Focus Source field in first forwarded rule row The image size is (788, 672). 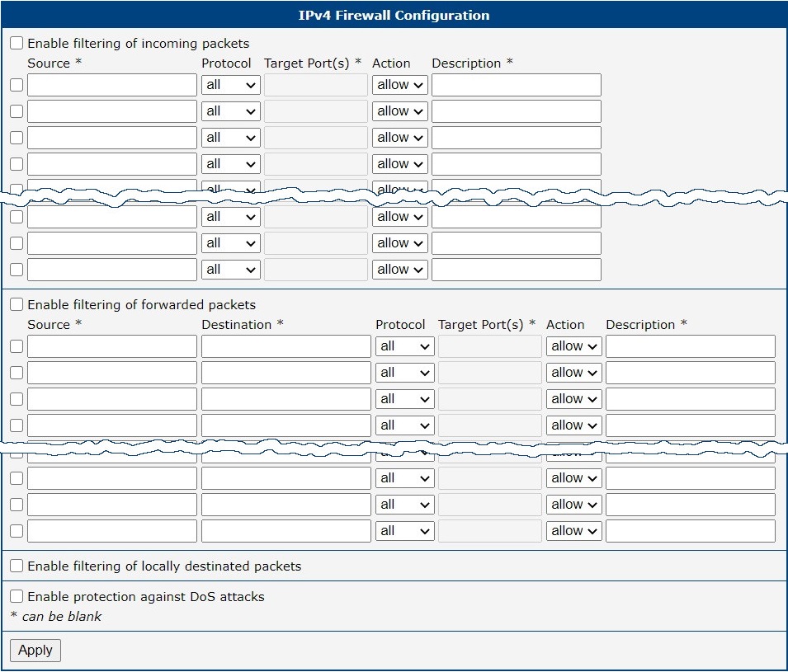(x=112, y=346)
